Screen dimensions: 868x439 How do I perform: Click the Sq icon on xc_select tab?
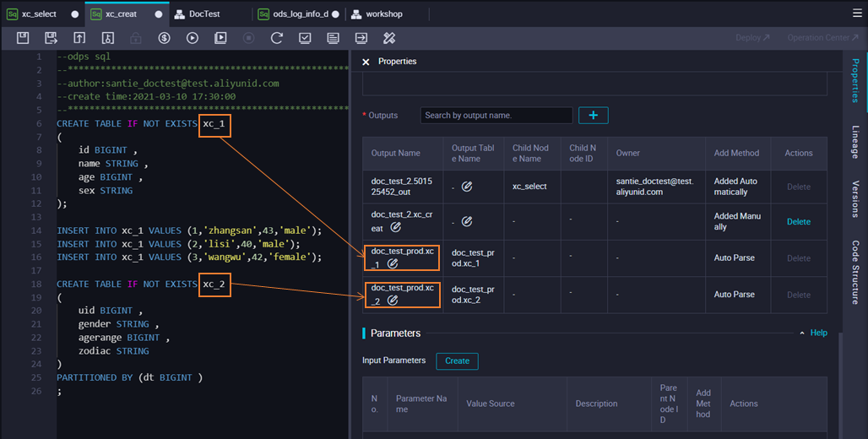[12, 14]
